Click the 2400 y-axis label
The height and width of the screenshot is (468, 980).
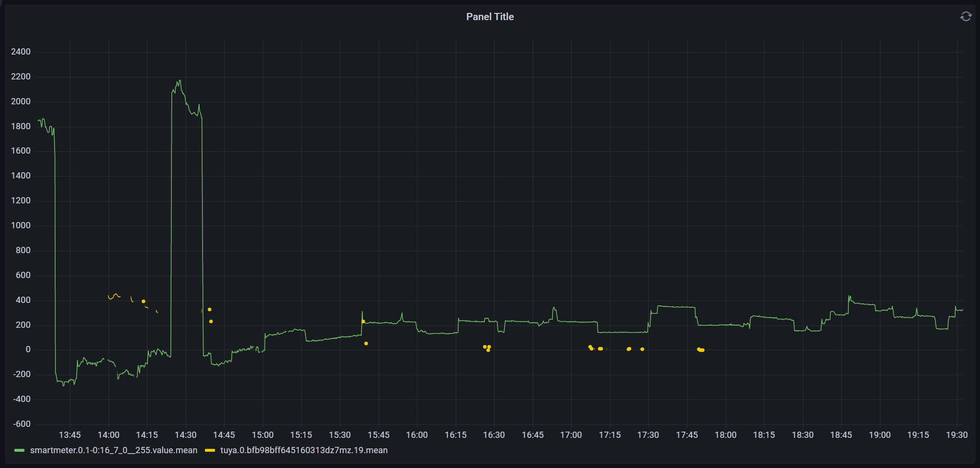[x=21, y=52]
